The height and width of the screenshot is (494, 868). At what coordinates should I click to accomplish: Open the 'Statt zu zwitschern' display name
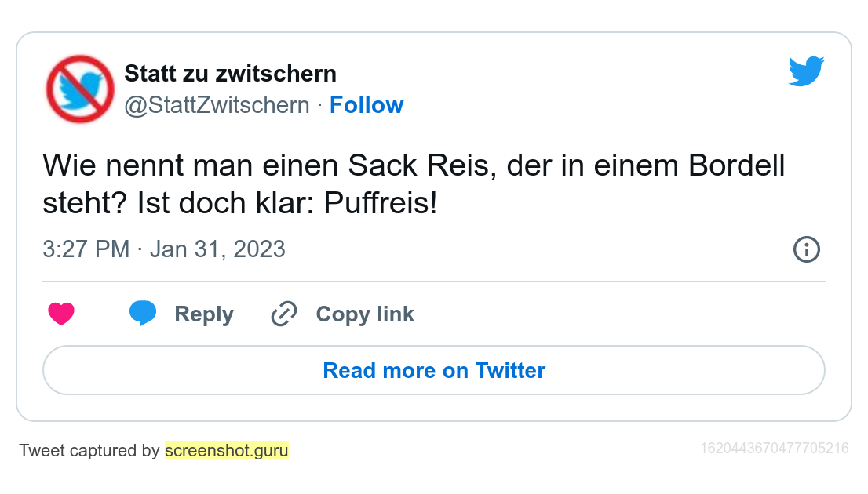coord(230,74)
